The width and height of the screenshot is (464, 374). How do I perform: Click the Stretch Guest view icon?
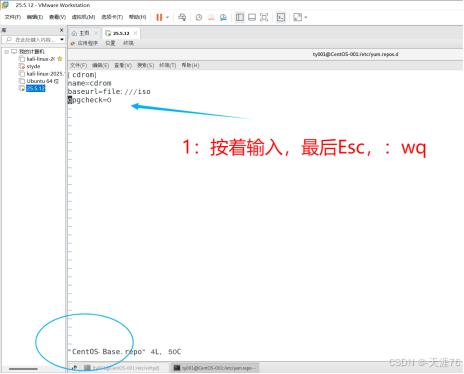point(297,17)
